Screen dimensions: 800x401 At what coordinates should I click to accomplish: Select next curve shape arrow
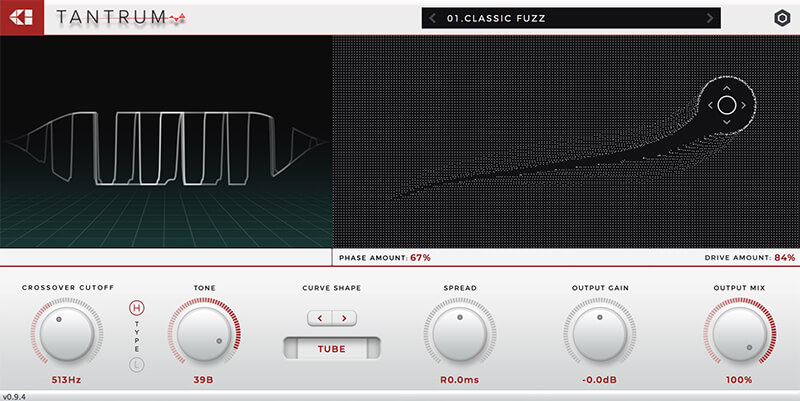[x=344, y=318]
